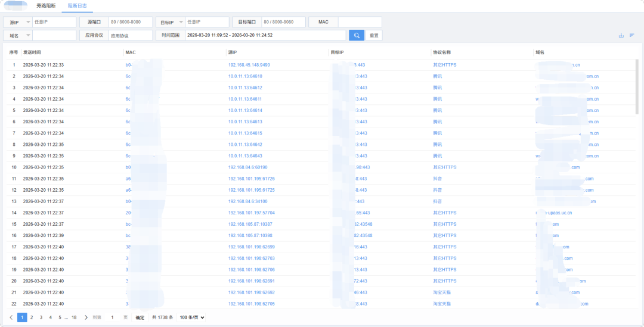Focus the 应用协议 input field
The width and height of the screenshot is (644, 327).
(x=130, y=35)
